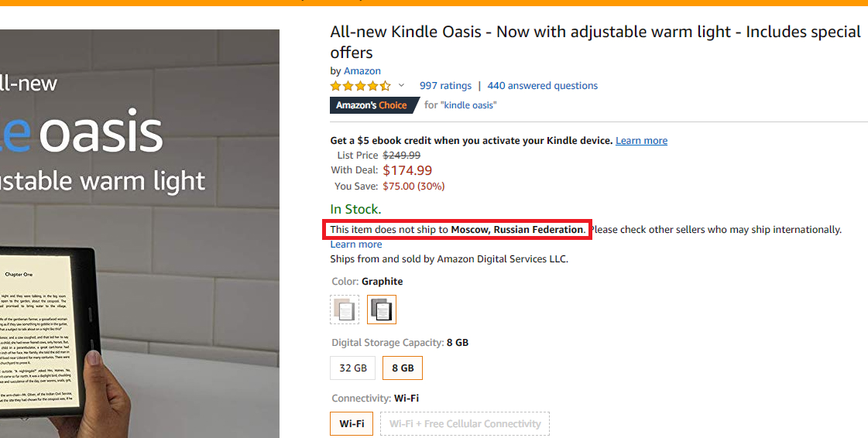This screenshot has width=868, height=438.
Task: Open the 997 ratings link
Action: (445, 86)
